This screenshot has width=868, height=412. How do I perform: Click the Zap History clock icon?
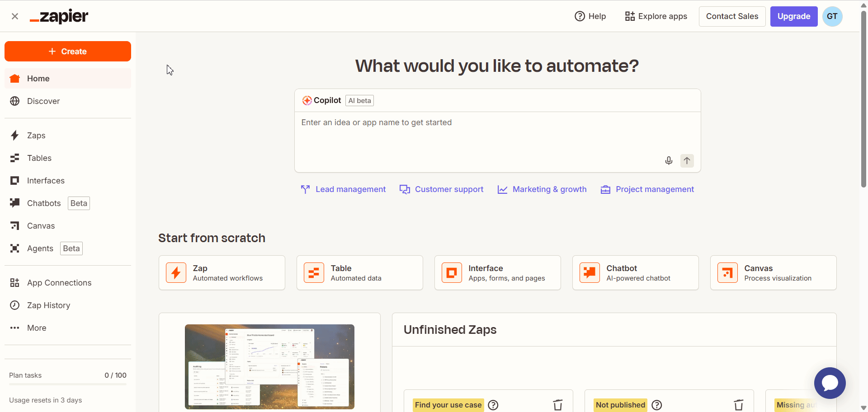point(15,305)
